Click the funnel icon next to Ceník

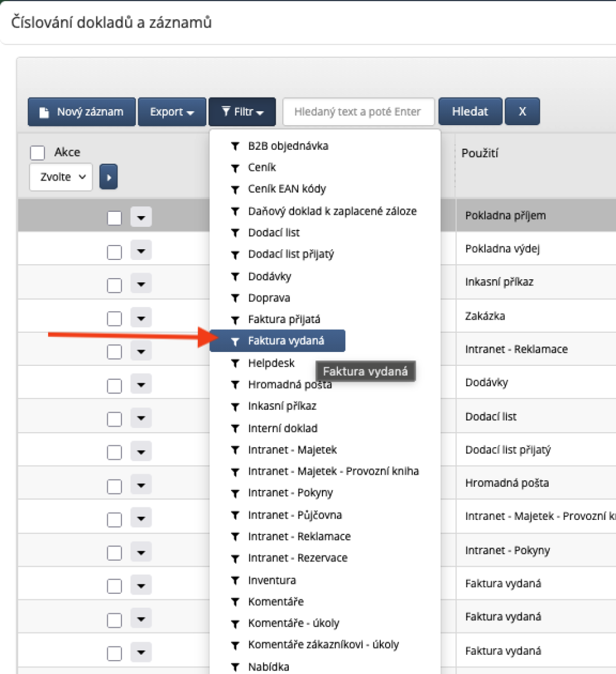[236, 168]
